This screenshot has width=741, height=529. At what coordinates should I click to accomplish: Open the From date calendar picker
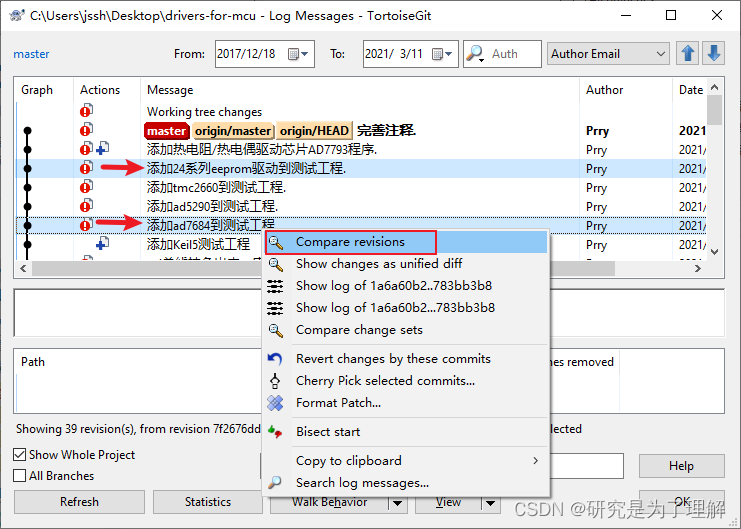[298, 54]
